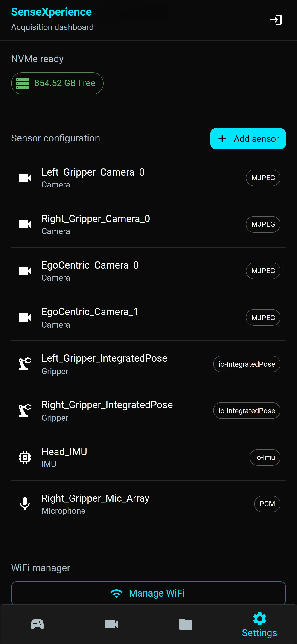The width and height of the screenshot is (297, 644).
Task: Click the io-IntegratedPose badge for Right_Gripper_IntegratedPose
Action: (x=247, y=410)
